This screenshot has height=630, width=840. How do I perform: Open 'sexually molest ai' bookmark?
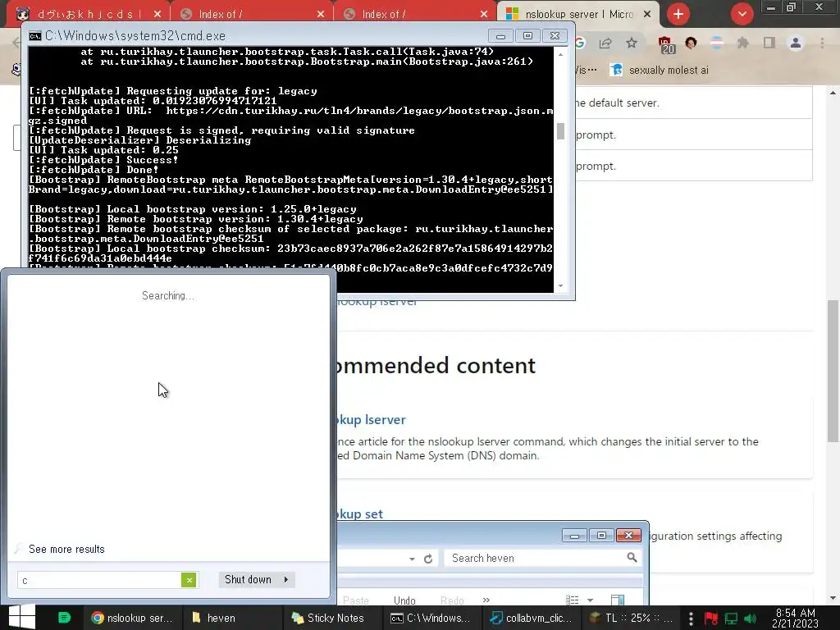[x=660, y=71]
